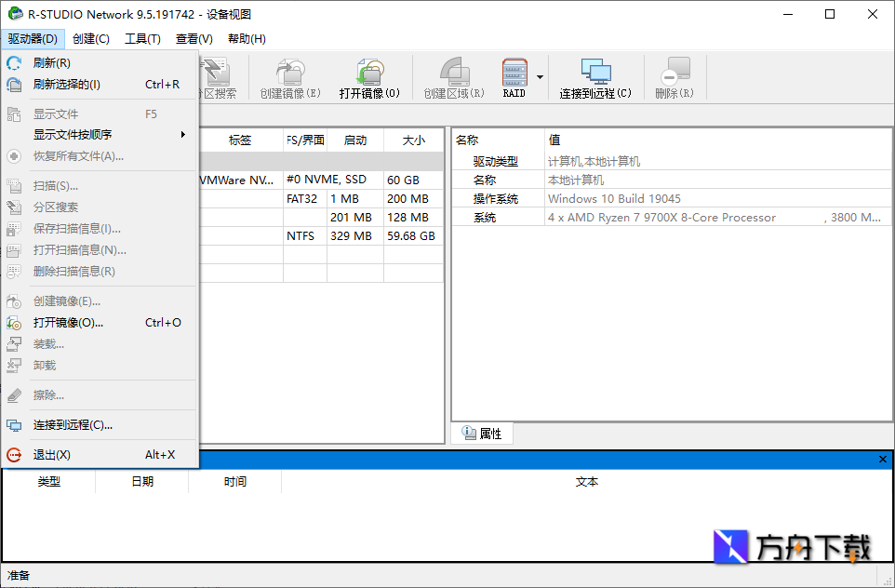
Task: Select 刷新(R) to refresh drives
Action: [53, 62]
